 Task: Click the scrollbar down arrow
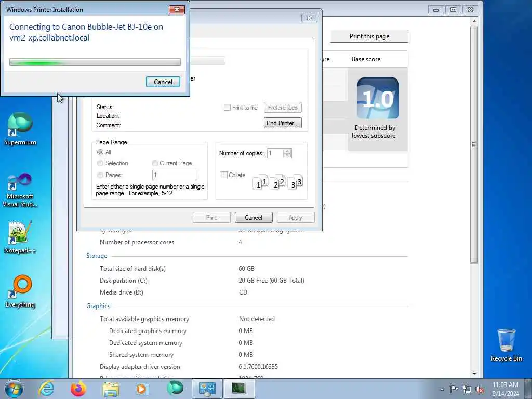click(474, 374)
